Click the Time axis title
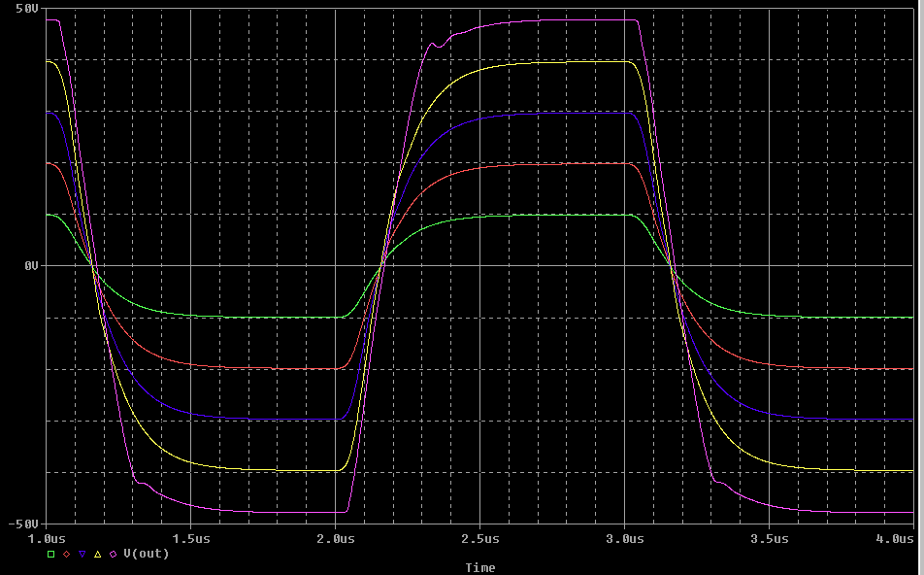The image size is (924, 575). [479, 567]
